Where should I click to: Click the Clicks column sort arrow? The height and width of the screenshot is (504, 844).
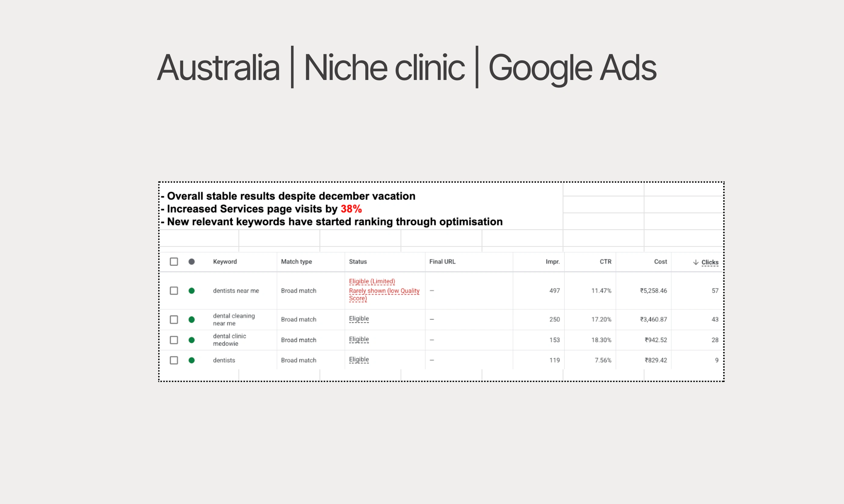click(x=695, y=262)
